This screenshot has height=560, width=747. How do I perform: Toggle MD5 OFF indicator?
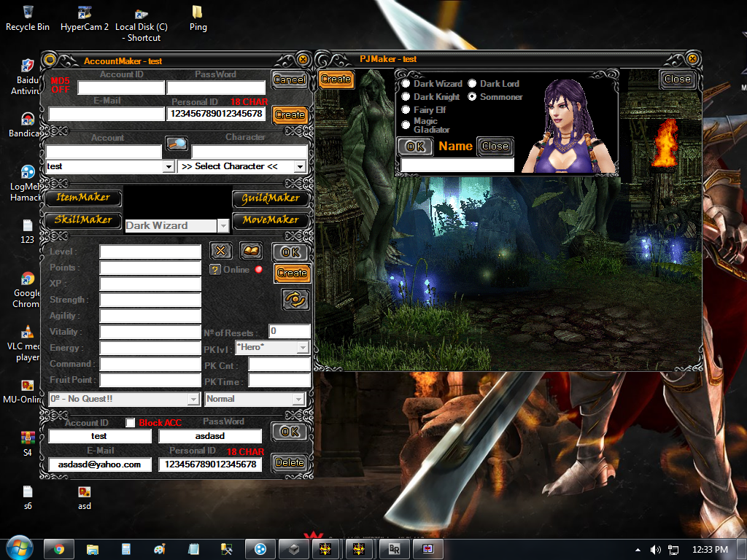click(61, 85)
